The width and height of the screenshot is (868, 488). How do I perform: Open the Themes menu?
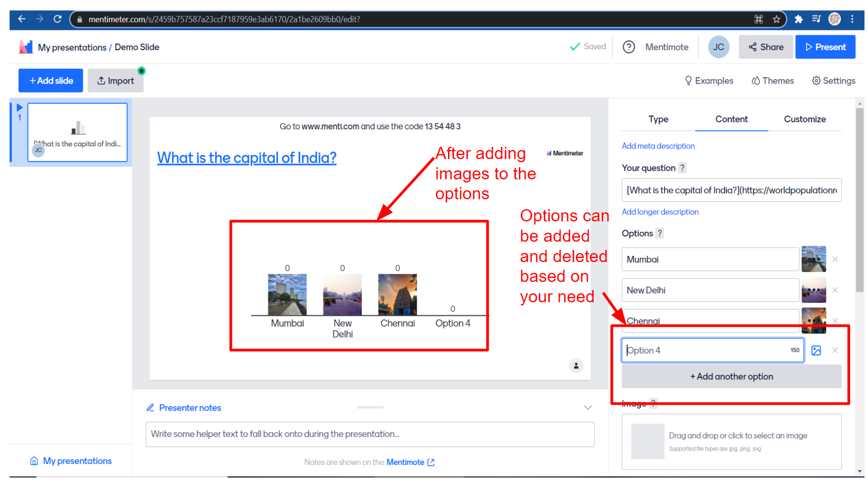pyautogui.click(x=773, y=81)
